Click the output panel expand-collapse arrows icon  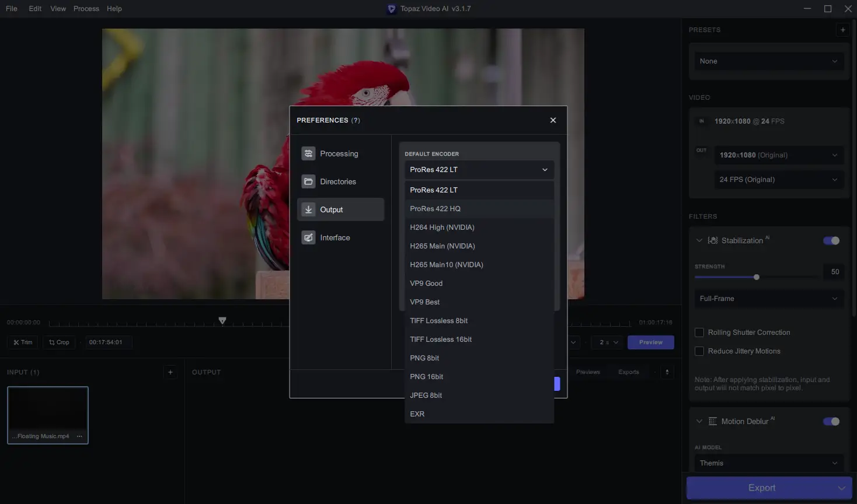(667, 372)
